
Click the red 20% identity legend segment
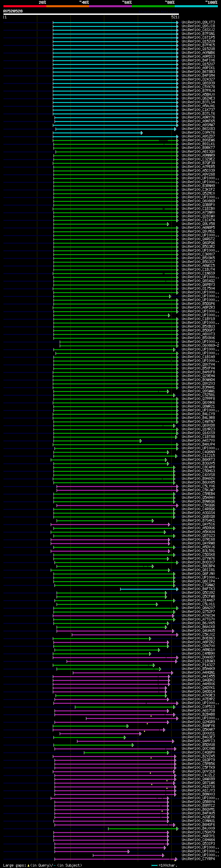(25, 6)
